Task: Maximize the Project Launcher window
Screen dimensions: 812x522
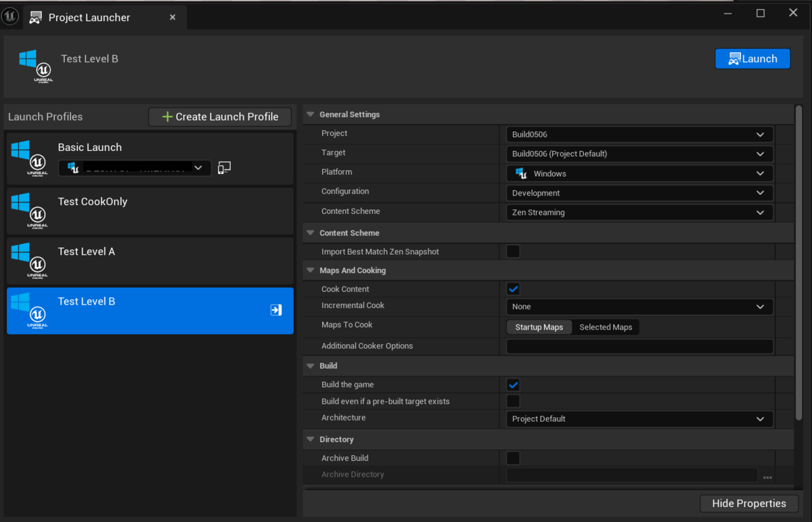Action: (761, 14)
